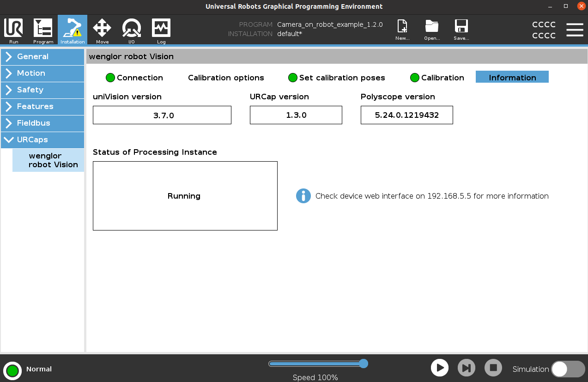
Task: Toggle the Simulation switch
Action: tap(568, 369)
